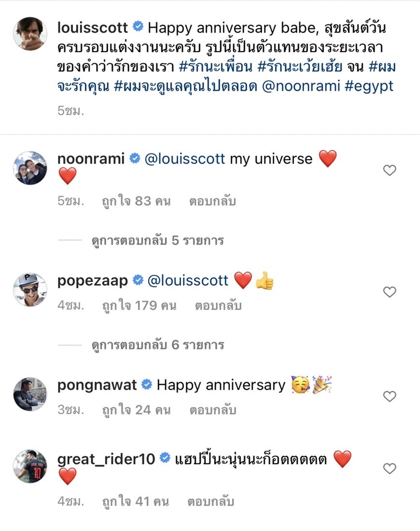Open popezaap's profile avatar
The image size is (420, 531).
tap(30, 289)
